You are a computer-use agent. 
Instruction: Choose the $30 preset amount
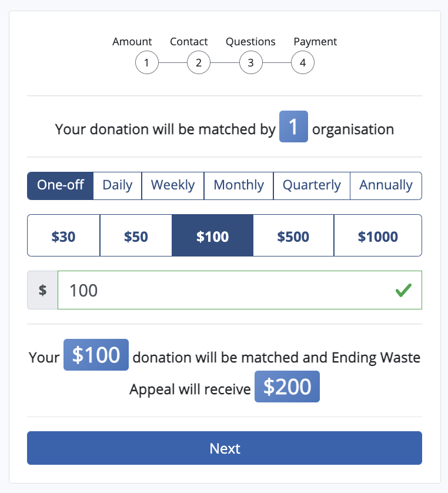coord(63,236)
